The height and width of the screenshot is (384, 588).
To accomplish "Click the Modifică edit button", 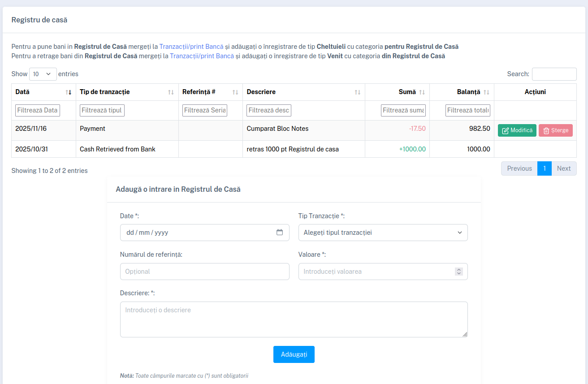I will tap(517, 130).
